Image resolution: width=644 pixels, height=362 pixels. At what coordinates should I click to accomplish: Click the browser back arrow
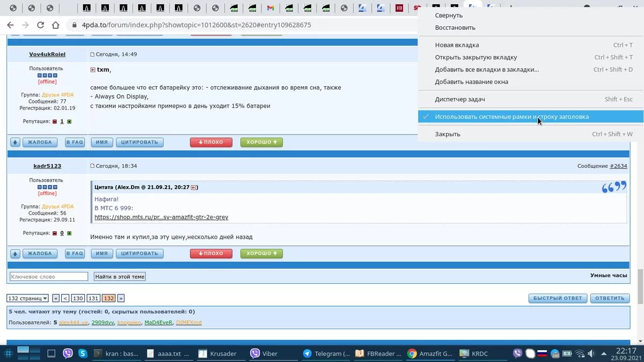[x=10, y=25]
